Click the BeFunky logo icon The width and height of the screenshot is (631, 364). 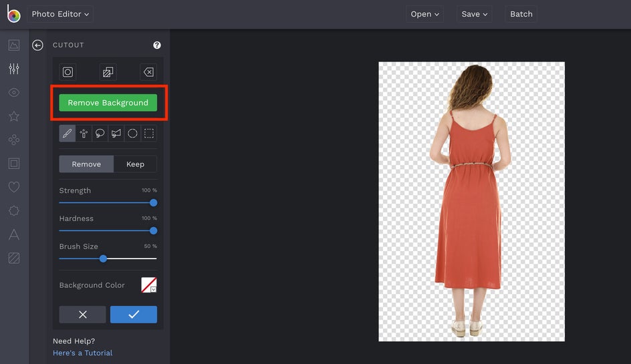[x=13, y=14]
